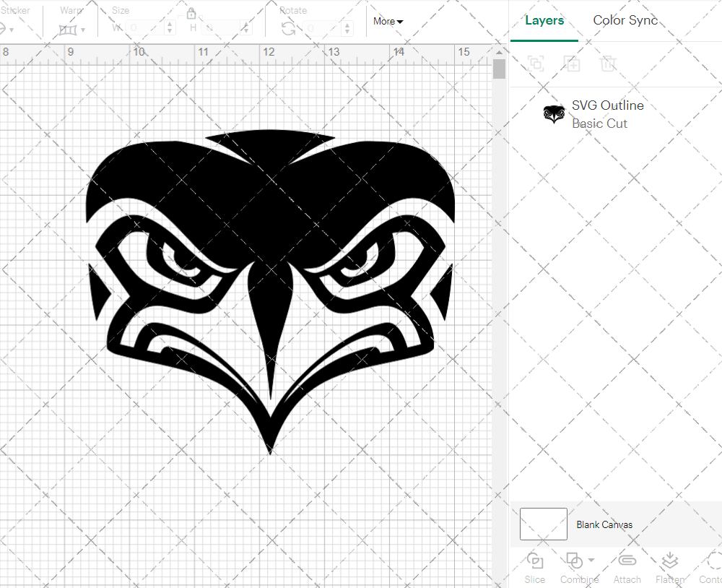Select the Slice tool
Viewport: 722px width, 588px height.
coord(534,561)
